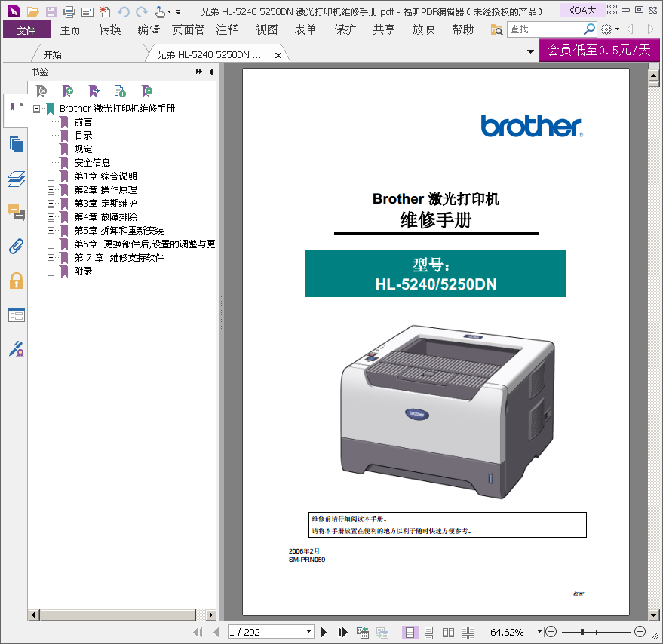663x644 pixels.
Task: Click the magnifier search icon
Action: coord(589,29)
